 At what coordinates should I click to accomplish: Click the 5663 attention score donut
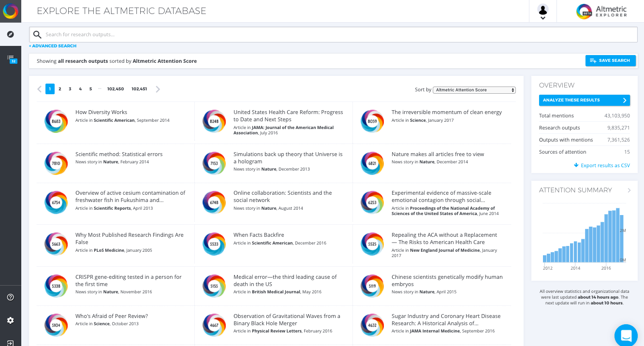point(56,244)
